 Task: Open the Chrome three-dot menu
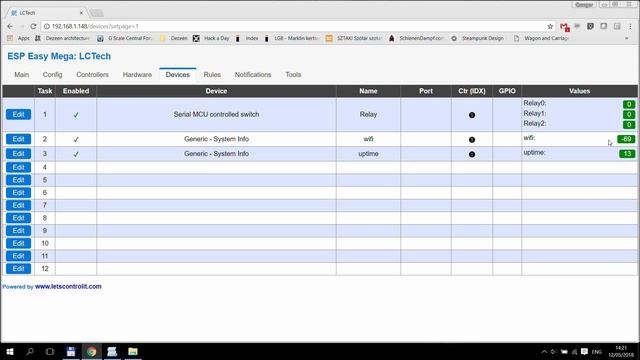click(x=630, y=26)
